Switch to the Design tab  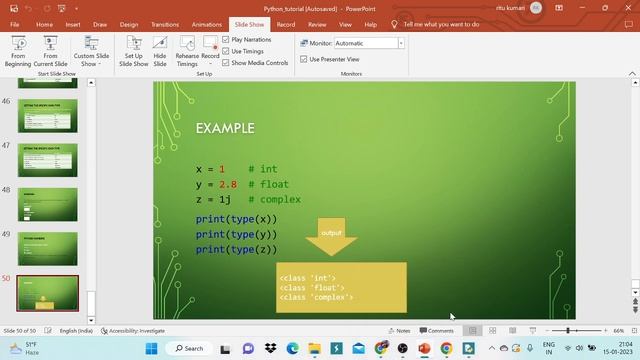click(129, 24)
